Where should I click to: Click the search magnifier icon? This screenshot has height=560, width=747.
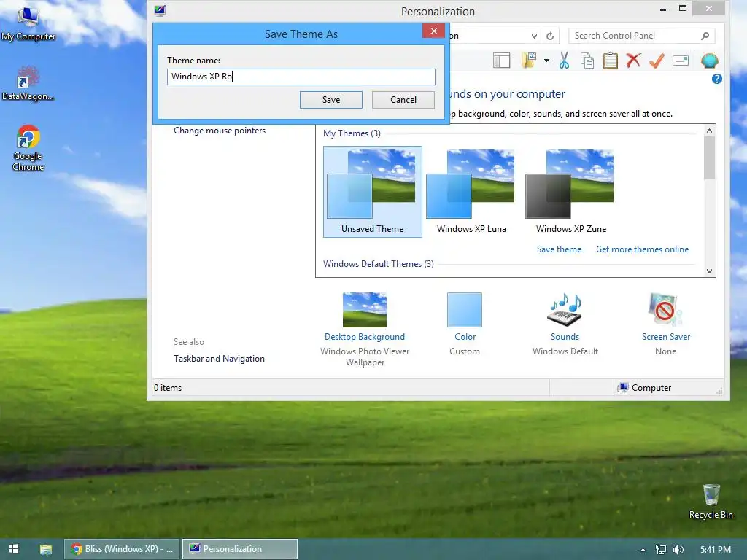tap(705, 36)
